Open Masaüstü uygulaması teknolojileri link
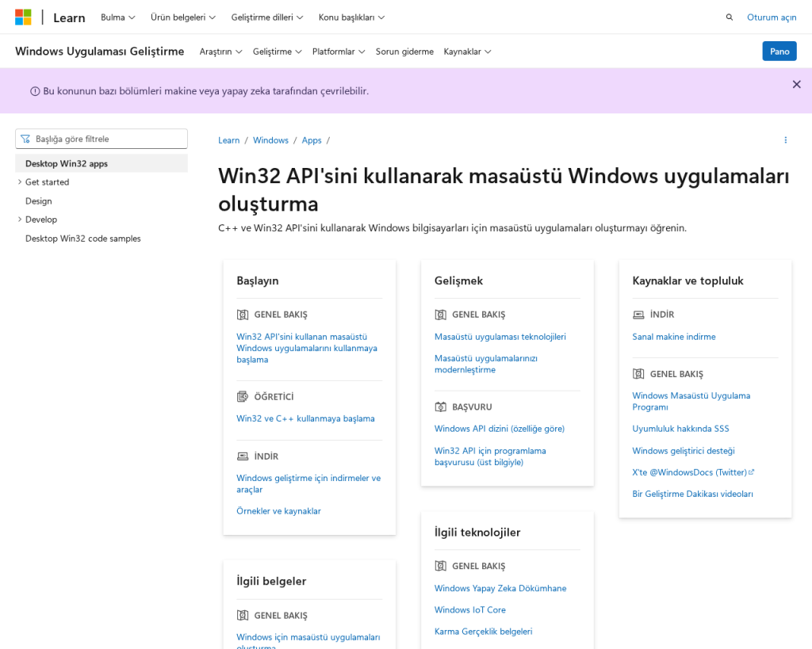 [500, 337]
